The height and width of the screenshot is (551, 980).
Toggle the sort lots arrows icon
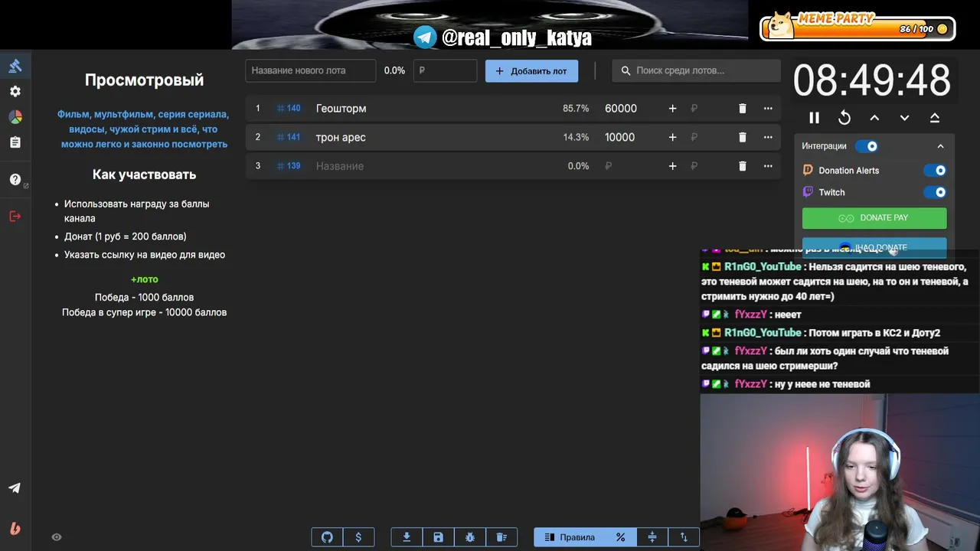click(x=684, y=537)
